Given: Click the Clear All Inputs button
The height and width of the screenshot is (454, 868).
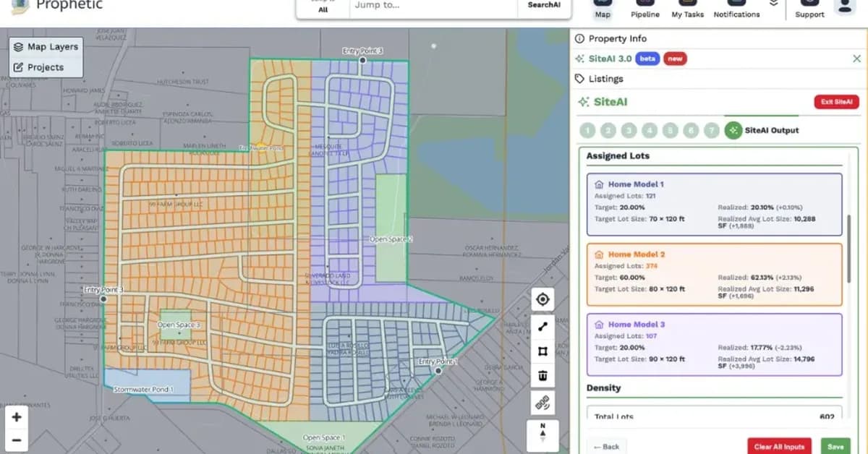Looking at the screenshot, I should (780, 447).
